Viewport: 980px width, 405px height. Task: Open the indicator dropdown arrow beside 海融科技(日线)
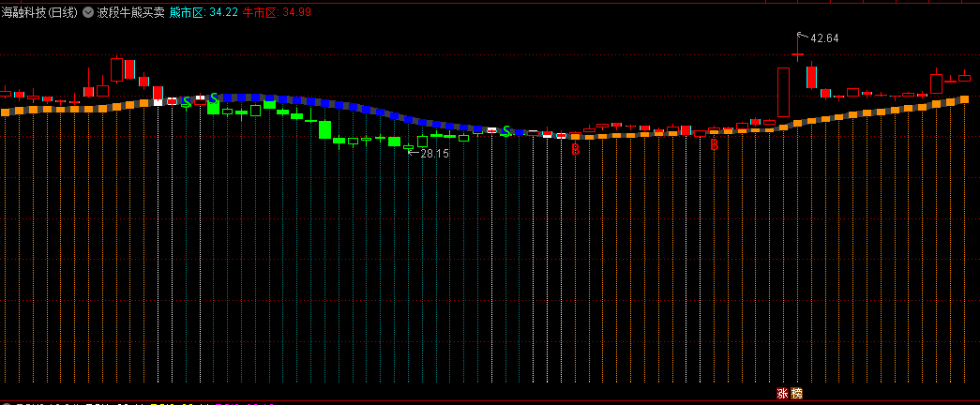(x=87, y=12)
